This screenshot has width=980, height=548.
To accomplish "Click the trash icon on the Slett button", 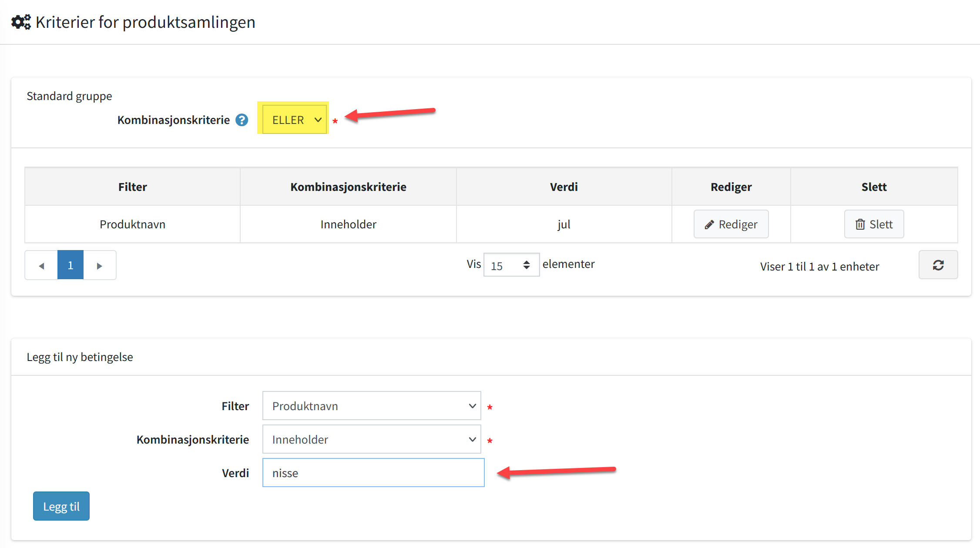I will [860, 224].
